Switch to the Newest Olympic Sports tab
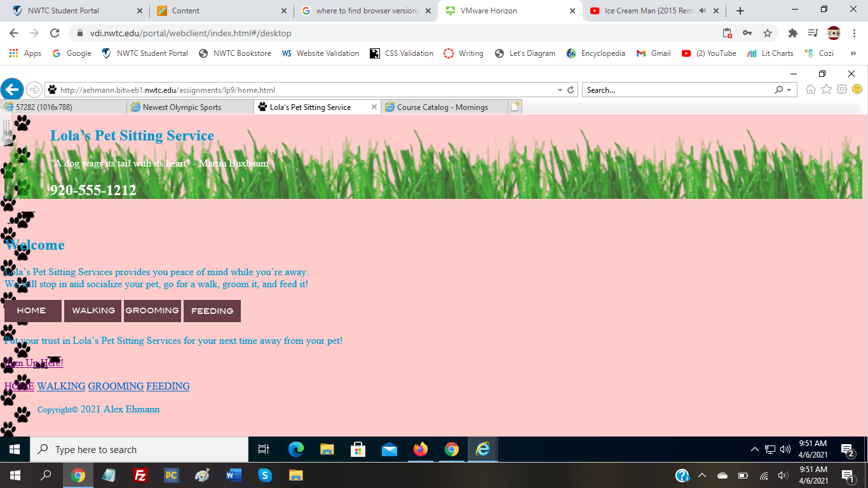The width and height of the screenshot is (868, 488). pos(182,107)
